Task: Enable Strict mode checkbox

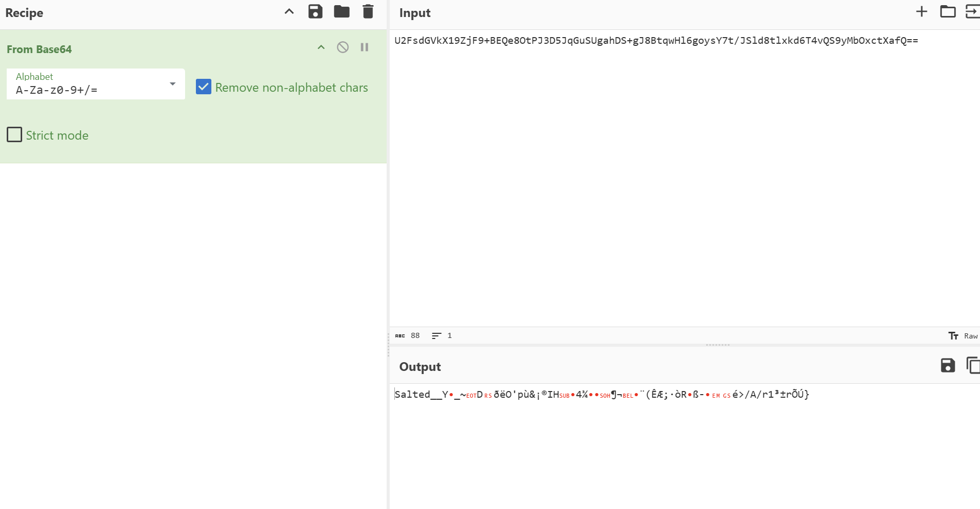Action: coord(14,135)
